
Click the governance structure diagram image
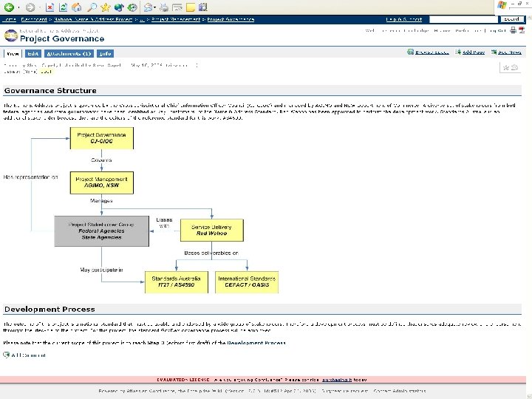(x=141, y=211)
